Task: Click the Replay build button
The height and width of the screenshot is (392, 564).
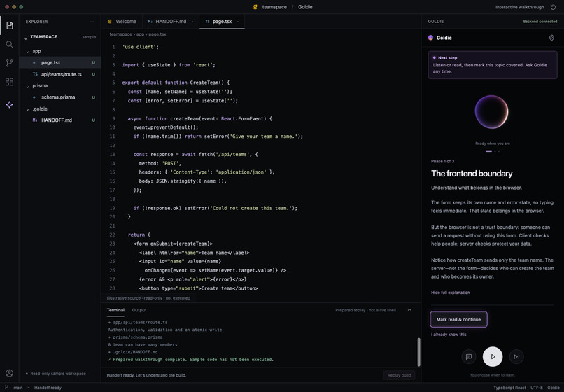Action: 399,375
